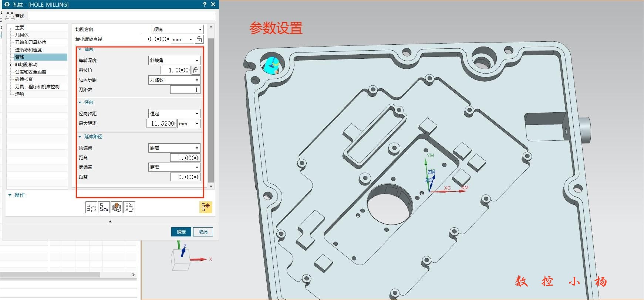Click the dialog settings gear icon
Screen dimensions: 644x300
[7, 4]
